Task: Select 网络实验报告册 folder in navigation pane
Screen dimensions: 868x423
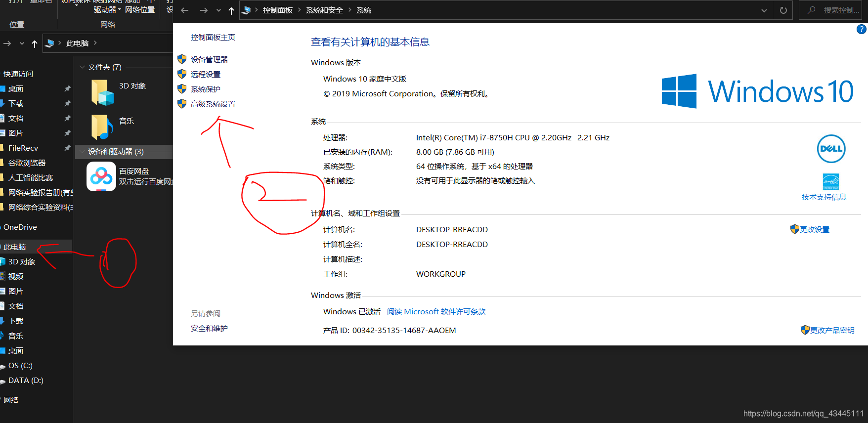Action: pyautogui.click(x=41, y=192)
